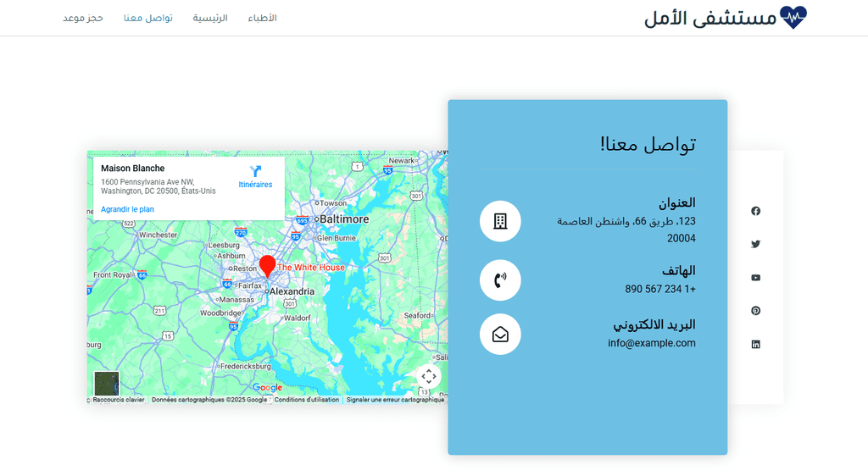The image size is (868, 476).
Task: Open the YouTube social icon
Action: pyautogui.click(x=755, y=278)
